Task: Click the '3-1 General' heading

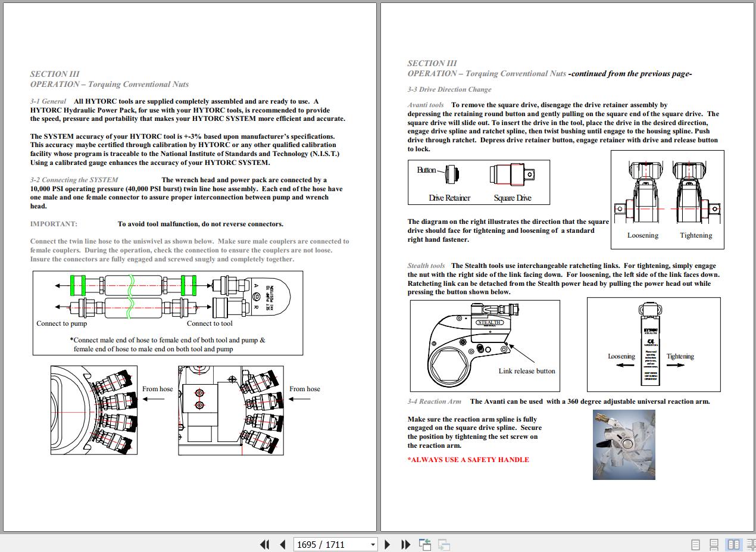Action: [x=48, y=101]
